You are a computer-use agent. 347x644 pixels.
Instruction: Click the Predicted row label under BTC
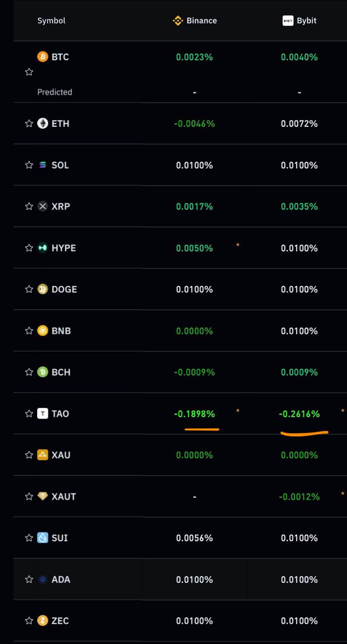tap(54, 92)
